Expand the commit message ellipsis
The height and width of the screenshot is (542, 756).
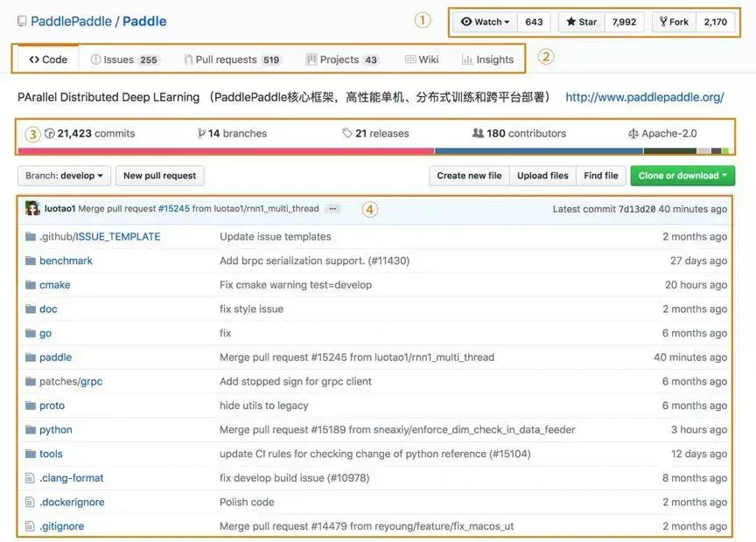[332, 209]
